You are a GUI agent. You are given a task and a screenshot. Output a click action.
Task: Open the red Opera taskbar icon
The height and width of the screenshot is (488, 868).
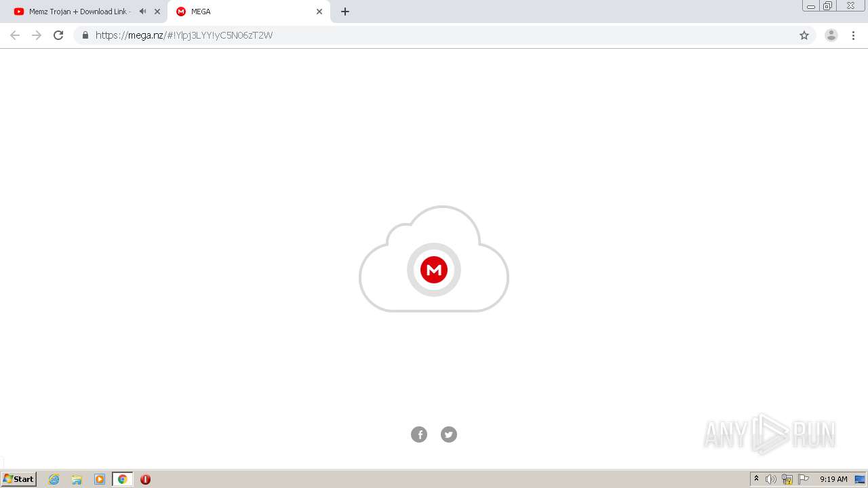point(145,479)
